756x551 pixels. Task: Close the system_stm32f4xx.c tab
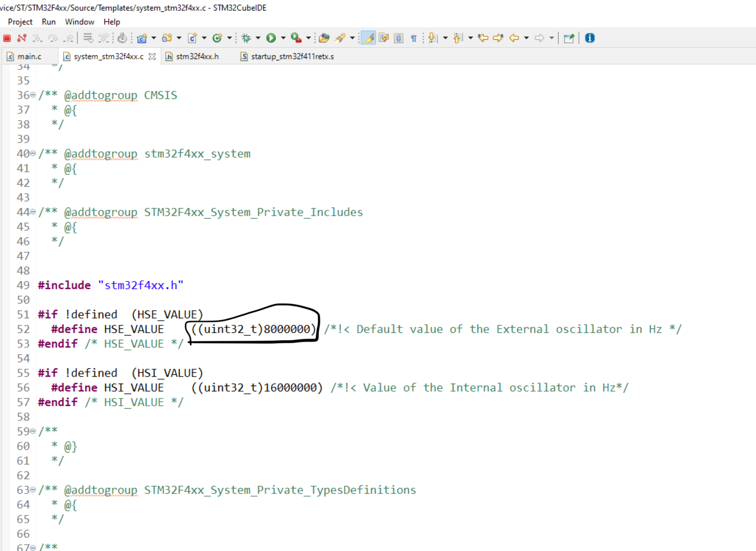(x=152, y=57)
